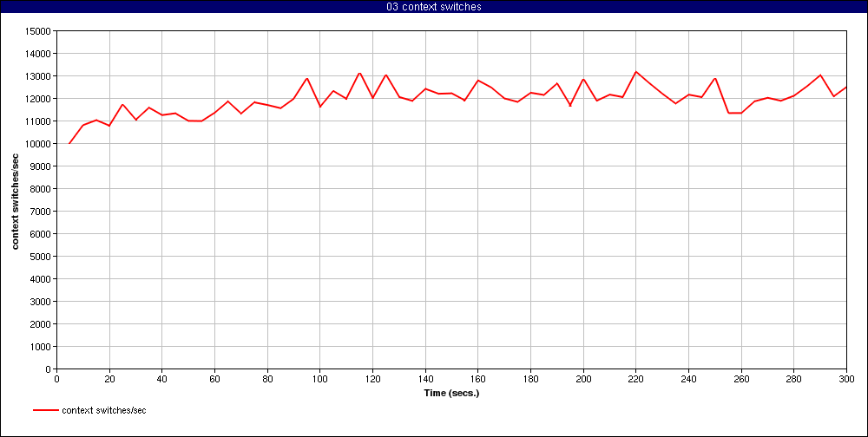Click the x-axis label 300
868x437 pixels.
click(x=846, y=380)
